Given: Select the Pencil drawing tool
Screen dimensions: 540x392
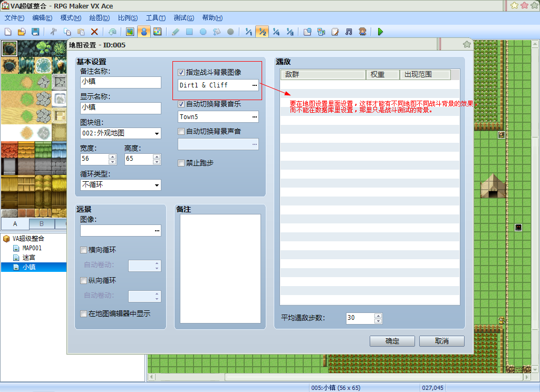Looking at the screenshot, I should pos(175,32).
